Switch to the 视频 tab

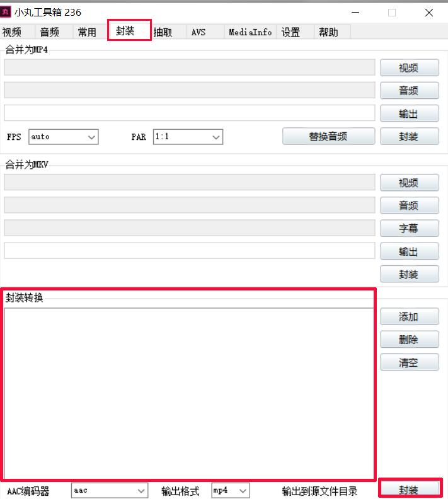click(x=16, y=32)
